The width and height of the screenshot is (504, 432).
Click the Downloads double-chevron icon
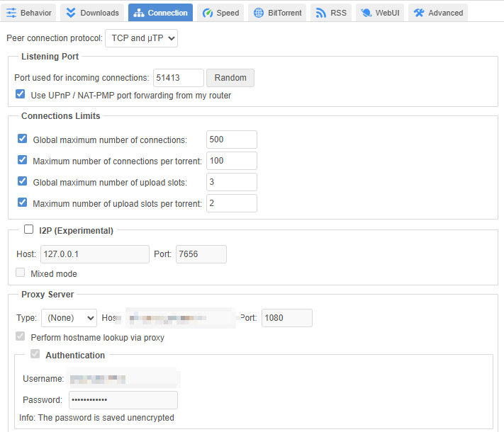point(70,13)
